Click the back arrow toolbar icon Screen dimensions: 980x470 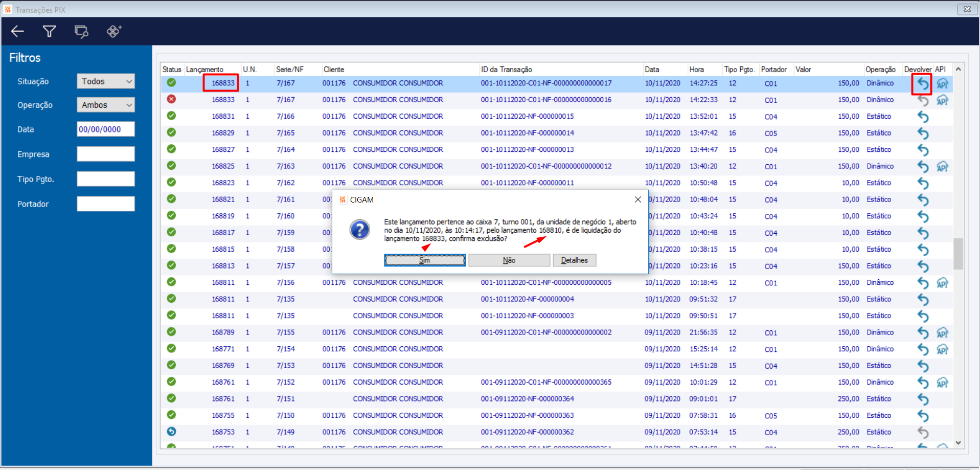pos(17,32)
